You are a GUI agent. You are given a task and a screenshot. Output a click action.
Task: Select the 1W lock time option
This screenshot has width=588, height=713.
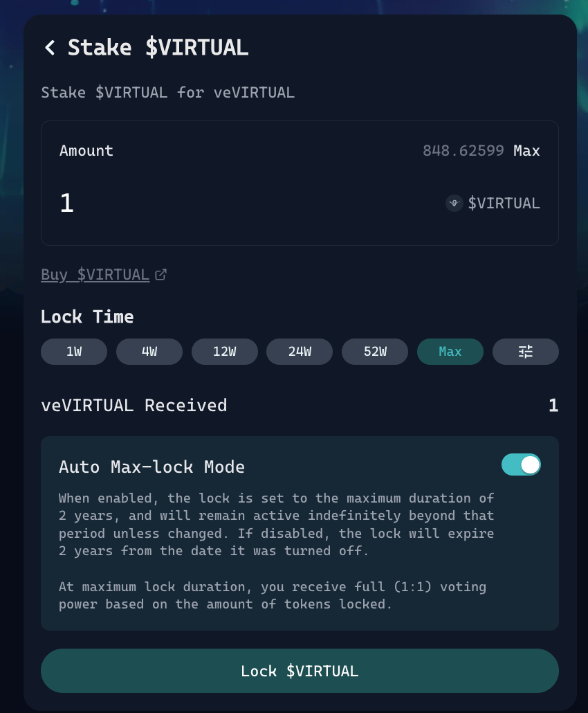click(73, 352)
